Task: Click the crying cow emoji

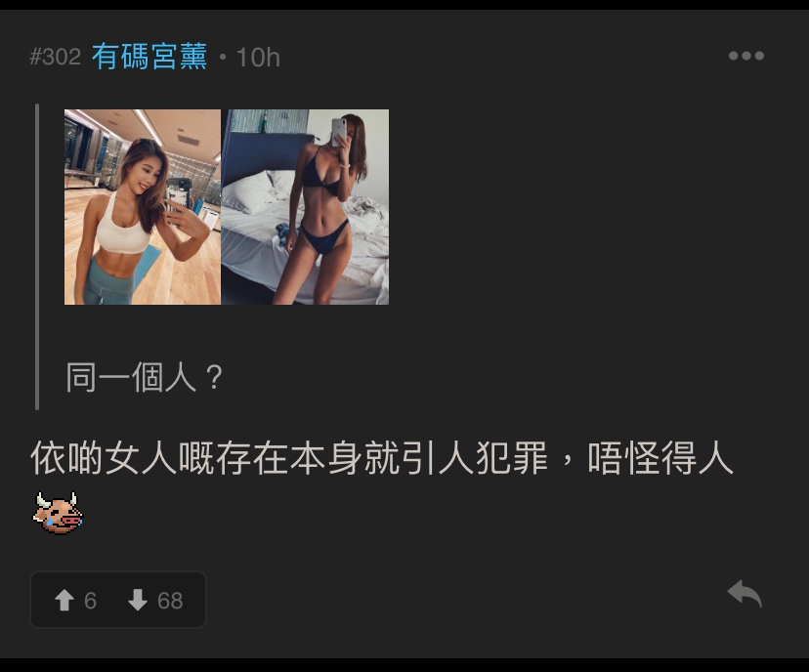Action: pos(58,513)
